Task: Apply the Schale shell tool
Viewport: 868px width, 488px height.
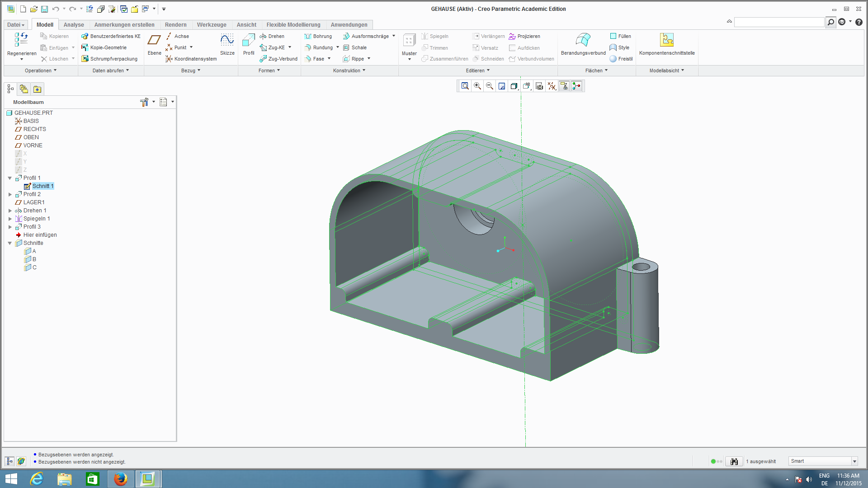Action: pyautogui.click(x=355, y=47)
